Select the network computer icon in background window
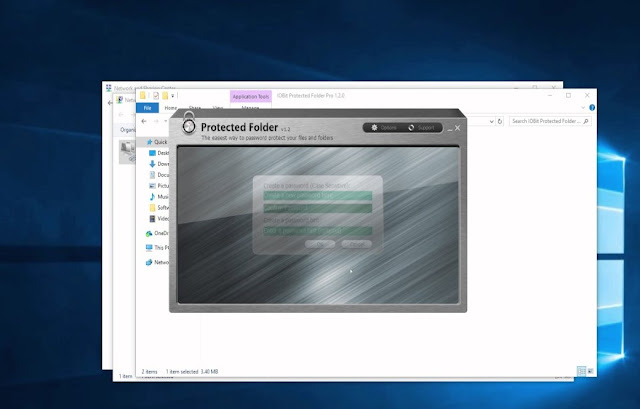This screenshot has height=409, width=640. click(x=127, y=152)
